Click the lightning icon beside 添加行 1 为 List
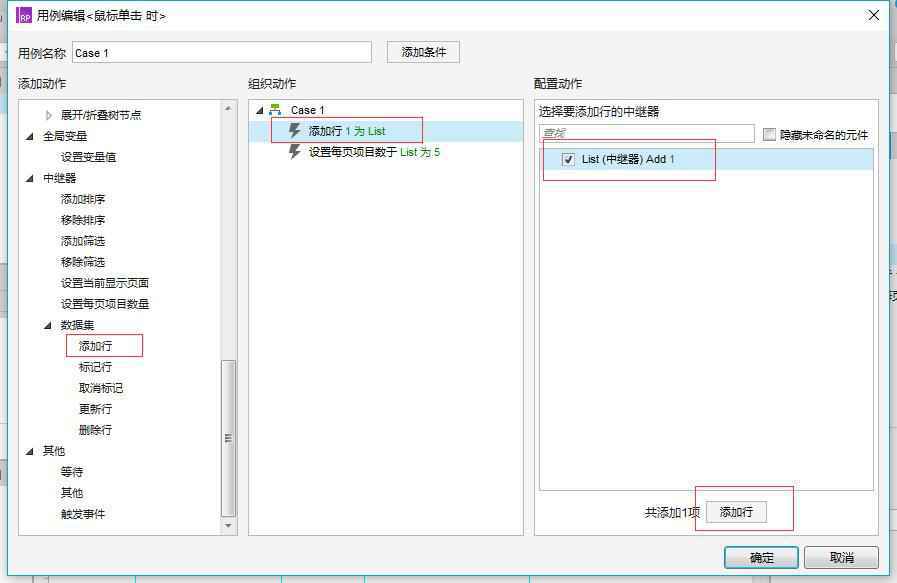The height and width of the screenshot is (583, 897). [x=295, y=130]
